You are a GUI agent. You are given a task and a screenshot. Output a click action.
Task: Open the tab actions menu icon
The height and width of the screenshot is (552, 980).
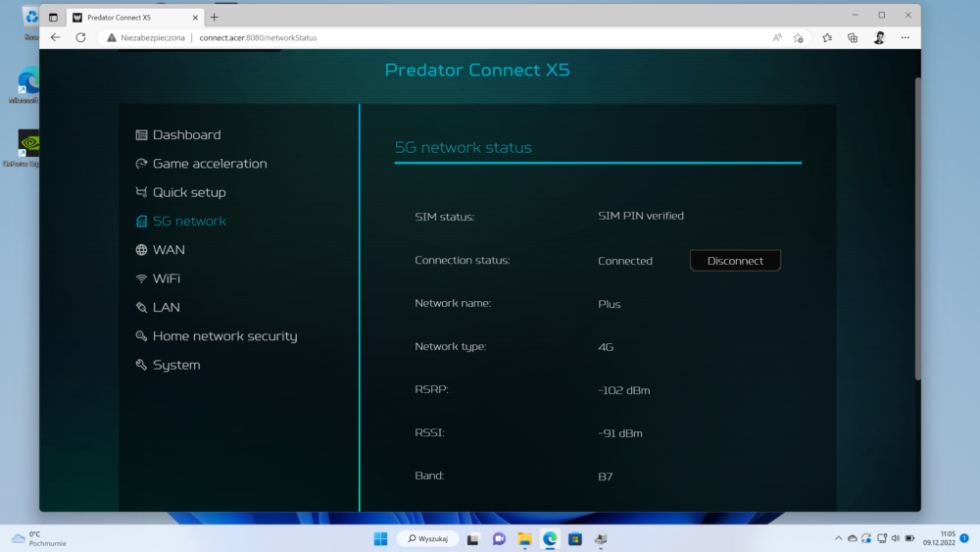pyautogui.click(x=53, y=18)
